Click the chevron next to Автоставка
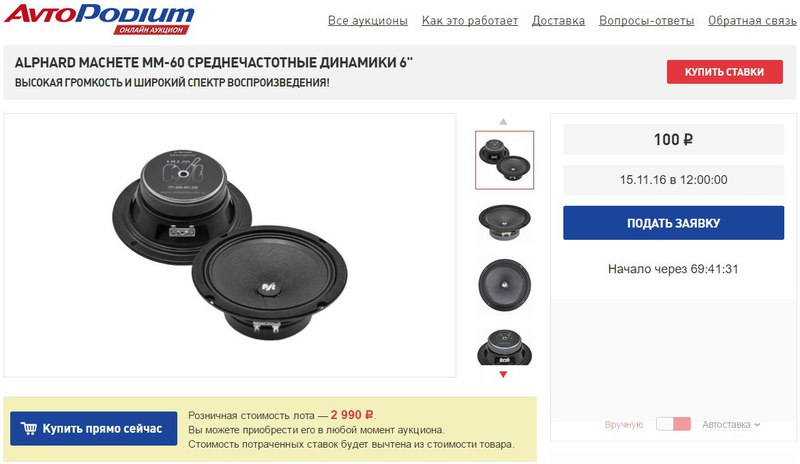Viewport: 800px width, 464px height. (757, 425)
